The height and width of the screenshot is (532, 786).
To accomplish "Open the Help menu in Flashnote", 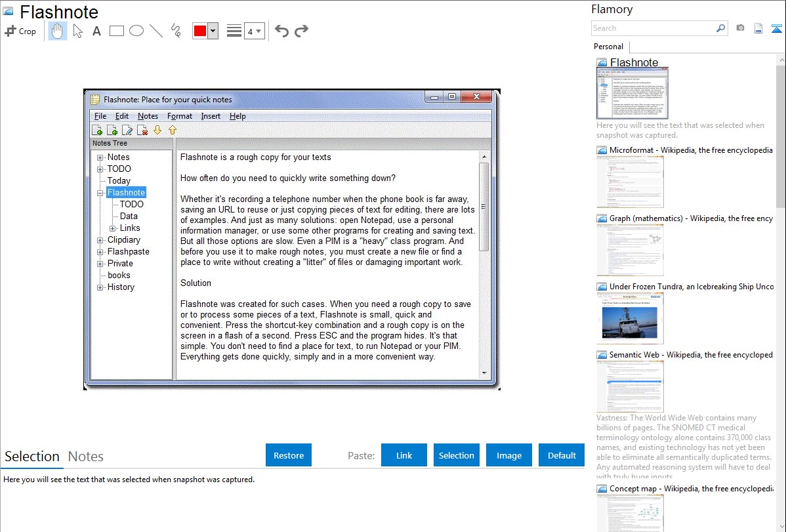I will tap(238, 116).
